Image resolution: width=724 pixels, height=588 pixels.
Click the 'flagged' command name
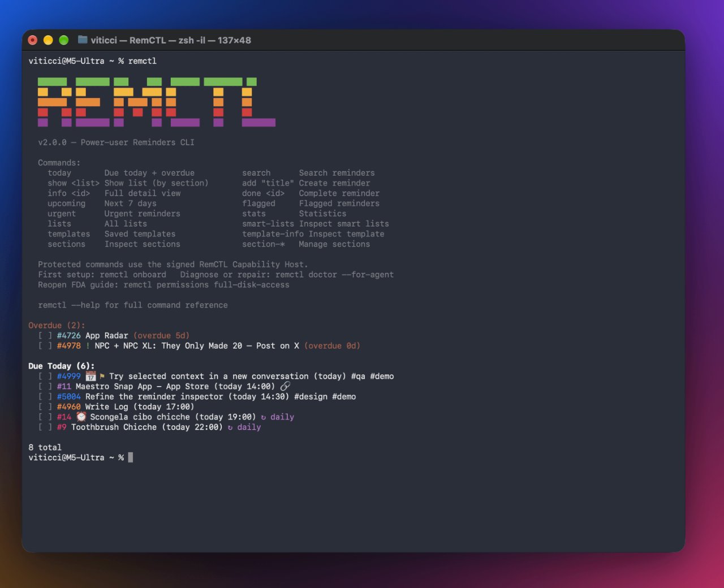pos(258,204)
